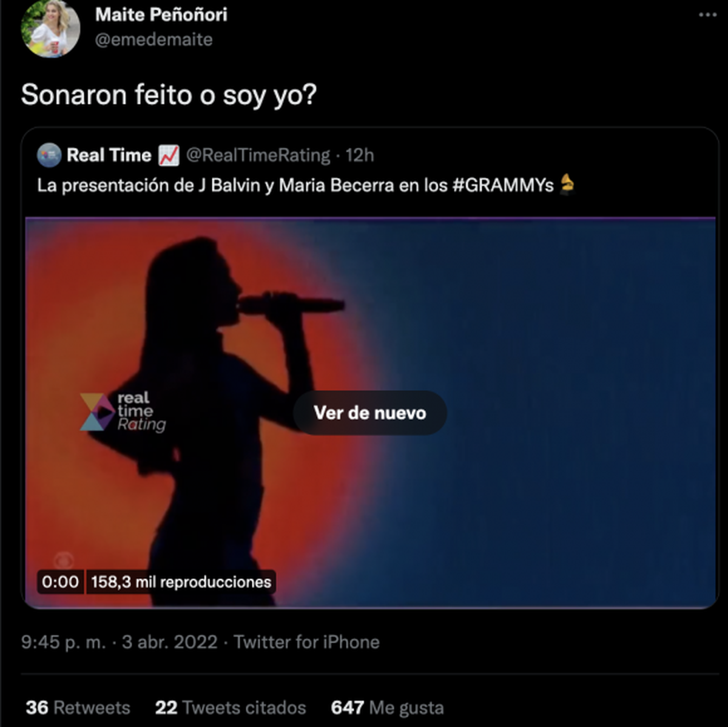Click the "Twitter for iPhone" source link
Screen dimensions: 728x727
[x=306, y=642]
